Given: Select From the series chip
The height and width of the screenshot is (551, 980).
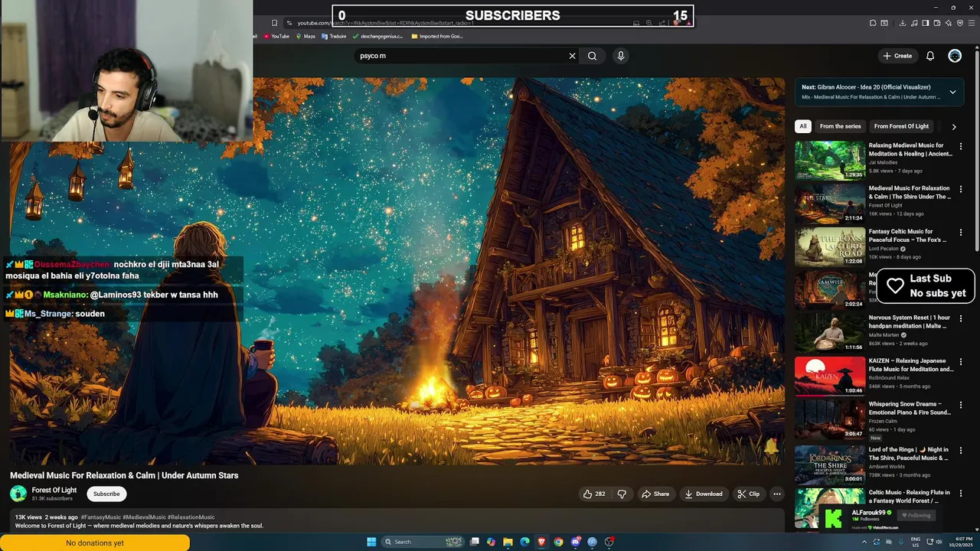Looking at the screenshot, I should click(x=840, y=126).
